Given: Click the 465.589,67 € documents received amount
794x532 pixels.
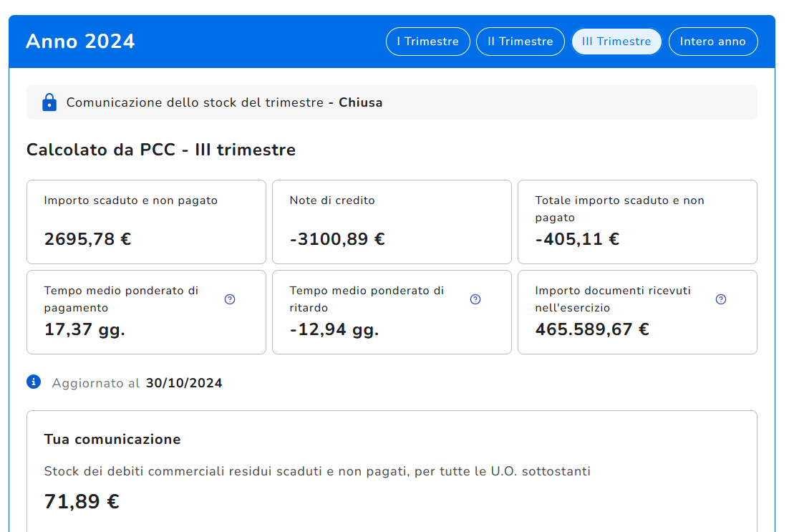Looking at the screenshot, I should tap(592, 329).
